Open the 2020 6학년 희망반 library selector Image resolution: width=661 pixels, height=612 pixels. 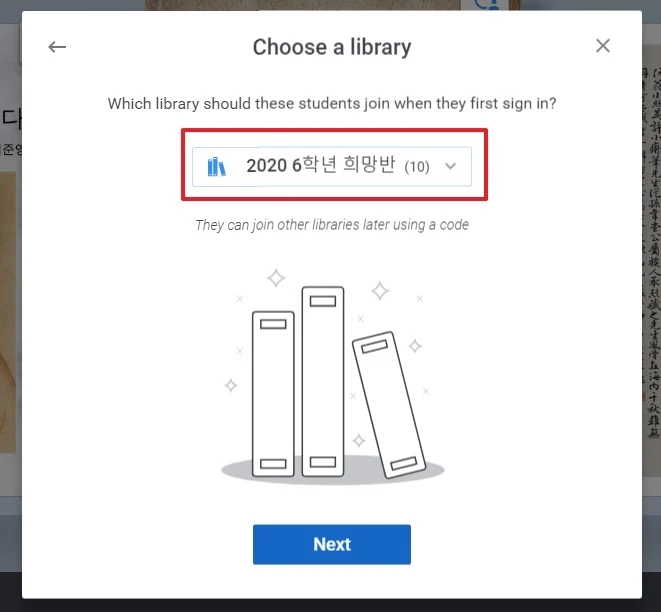[x=332, y=166]
